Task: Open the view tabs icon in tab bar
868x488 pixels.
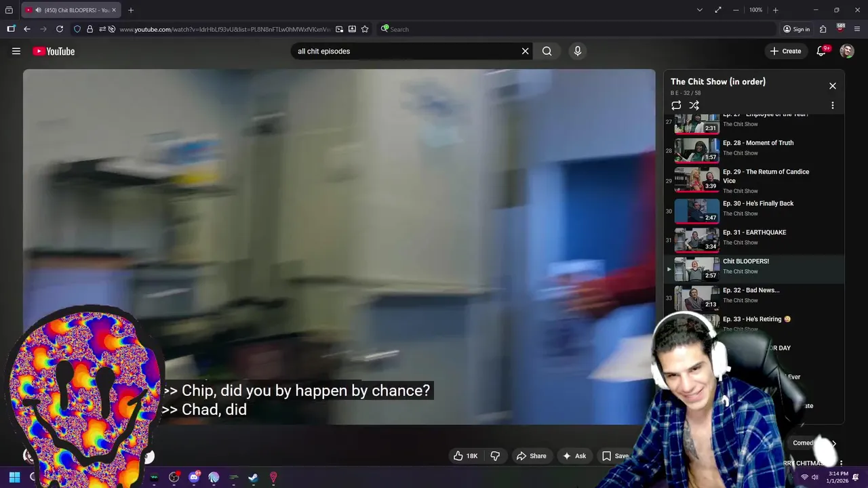Action: click(x=9, y=10)
